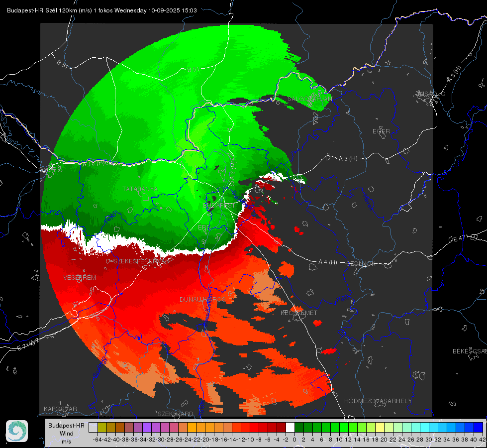The image size is (487, 448).
Task: Click the BUDAPEST city label
Action: [219, 206]
